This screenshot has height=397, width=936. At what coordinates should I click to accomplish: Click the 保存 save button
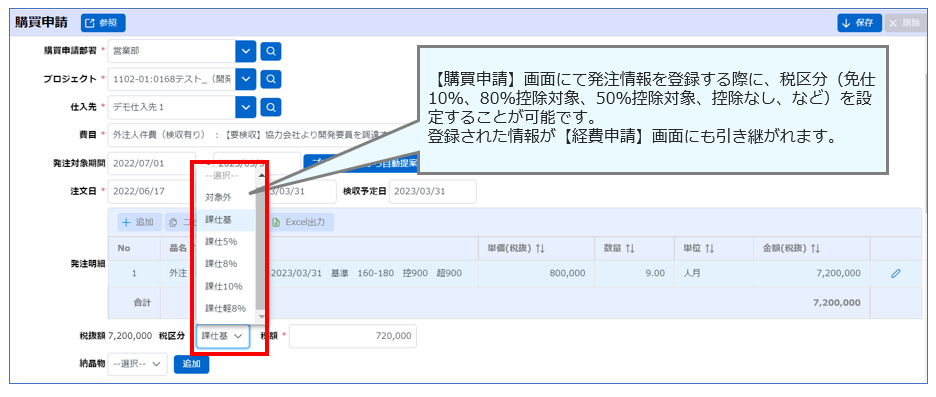click(x=859, y=23)
